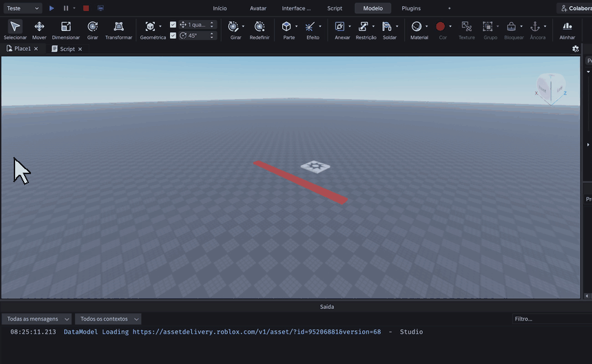Open the Restrição dropdown arrow
Viewport: 592px width, 364px height.
click(x=373, y=26)
